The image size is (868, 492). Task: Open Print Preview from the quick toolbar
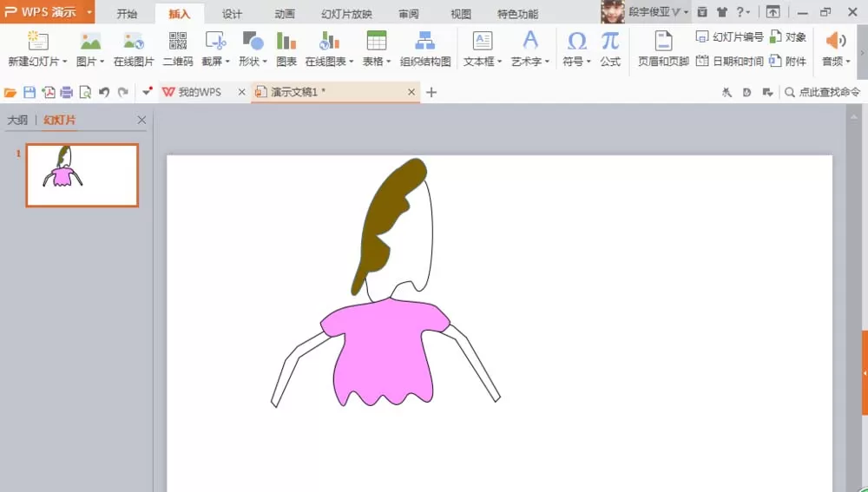click(x=85, y=93)
